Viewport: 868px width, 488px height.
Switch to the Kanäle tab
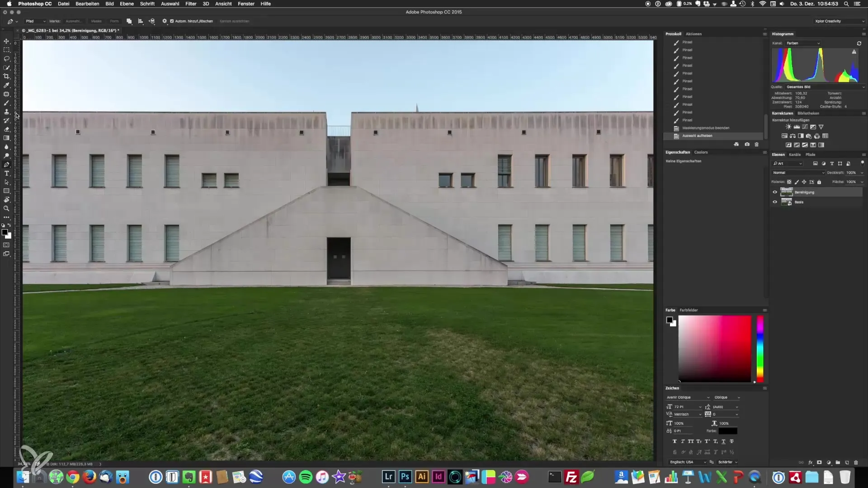click(795, 155)
